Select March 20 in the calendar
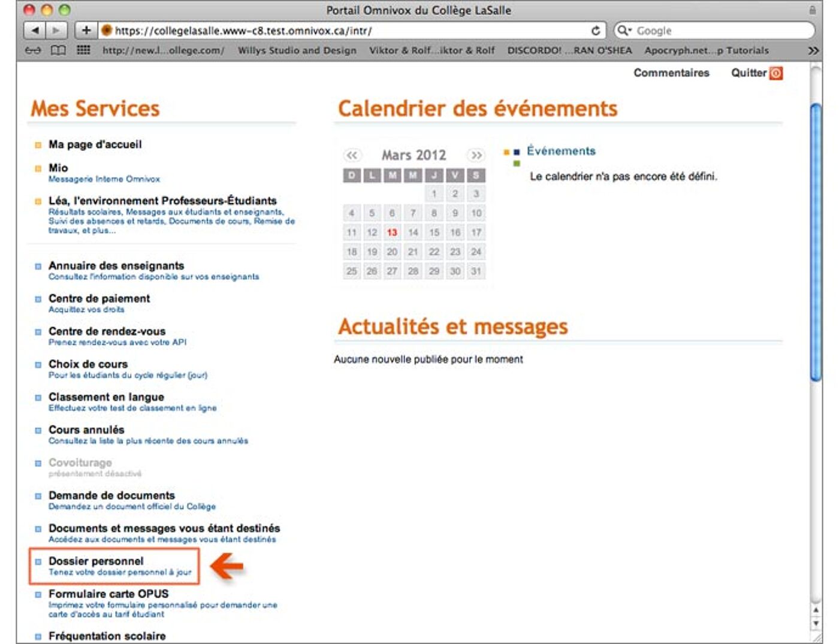 point(392,252)
